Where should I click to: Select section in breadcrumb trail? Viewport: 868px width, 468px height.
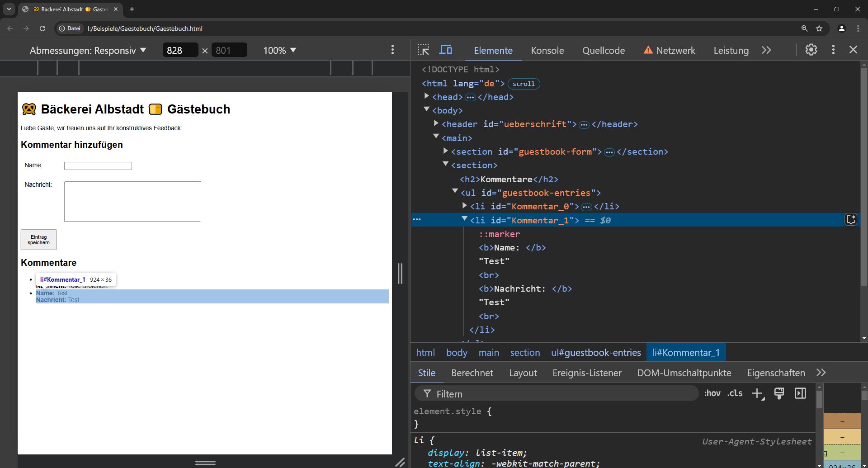point(525,352)
